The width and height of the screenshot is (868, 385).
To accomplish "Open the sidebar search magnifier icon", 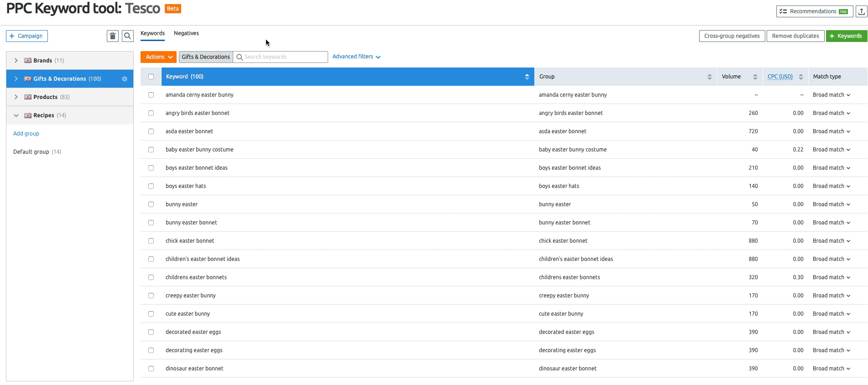I will 128,36.
